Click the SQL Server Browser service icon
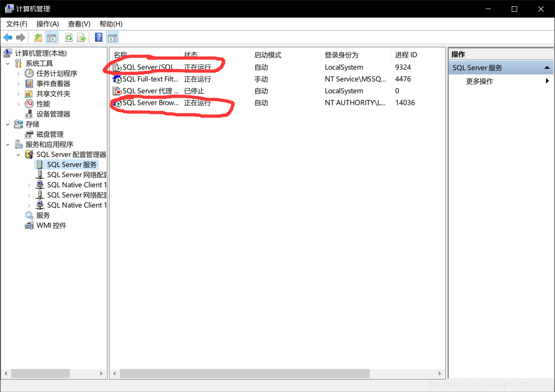555x392 pixels. coord(117,103)
